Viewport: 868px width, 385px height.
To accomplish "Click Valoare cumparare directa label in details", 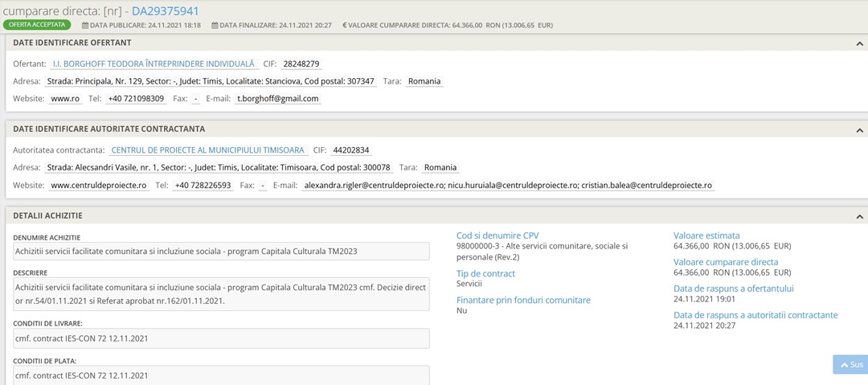I will [726, 262].
